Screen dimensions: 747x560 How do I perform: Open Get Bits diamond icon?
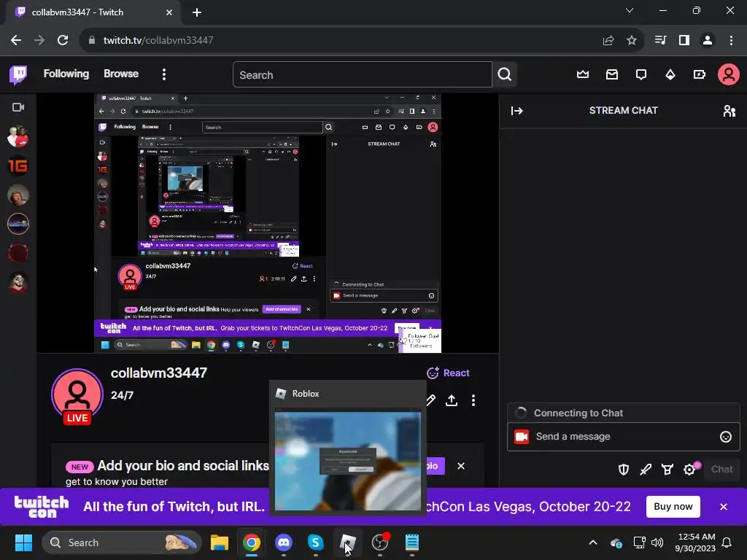click(x=670, y=74)
